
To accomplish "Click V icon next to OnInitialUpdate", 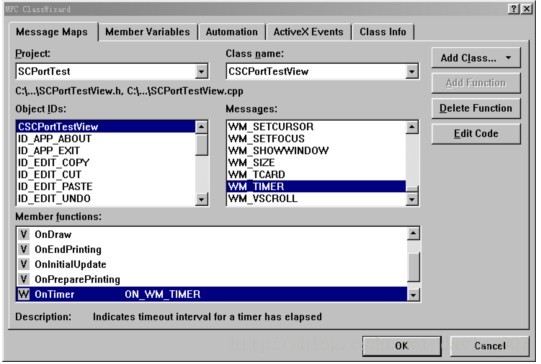I will 23,265.
